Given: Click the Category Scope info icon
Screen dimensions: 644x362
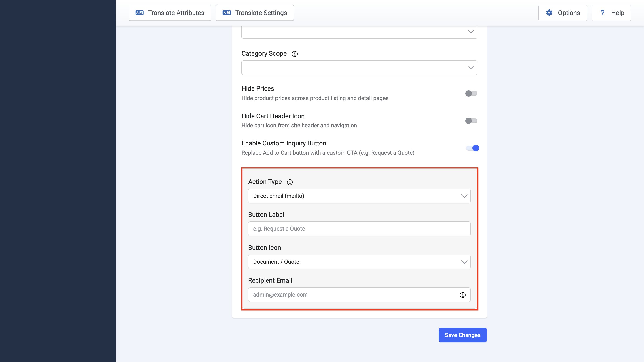Looking at the screenshot, I should pos(295,54).
